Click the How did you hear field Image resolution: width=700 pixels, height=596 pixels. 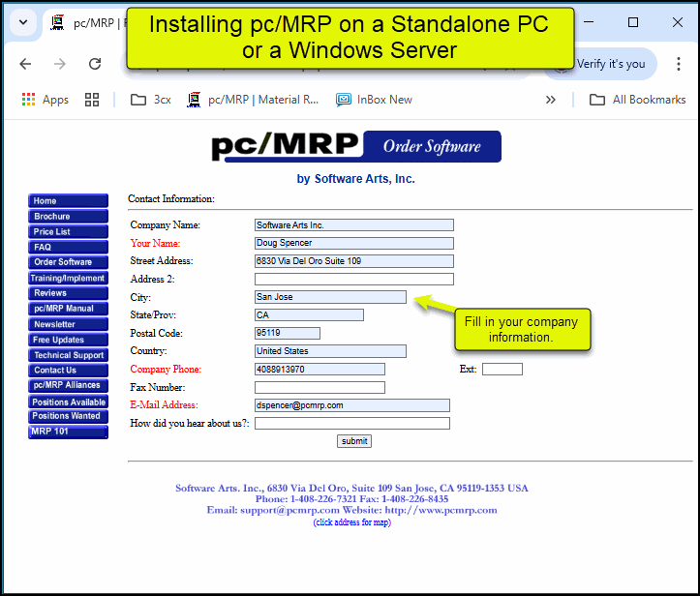[352, 424]
